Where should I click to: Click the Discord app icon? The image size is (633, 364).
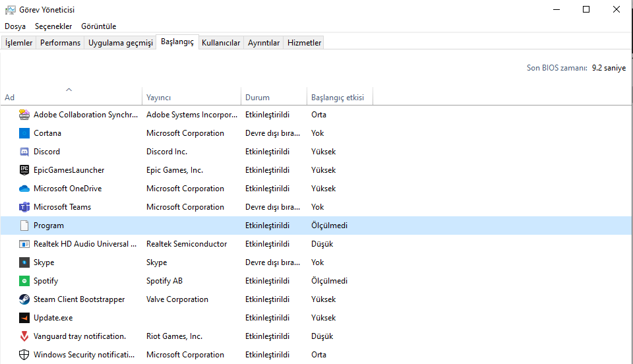pyautogui.click(x=24, y=152)
